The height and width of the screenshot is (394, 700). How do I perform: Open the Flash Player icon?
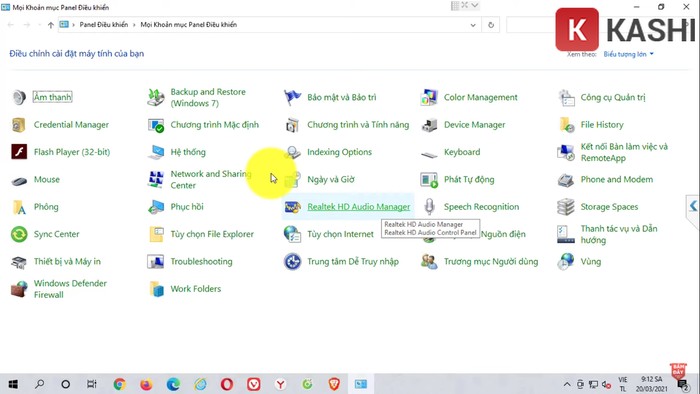click(x=19, y=152)
